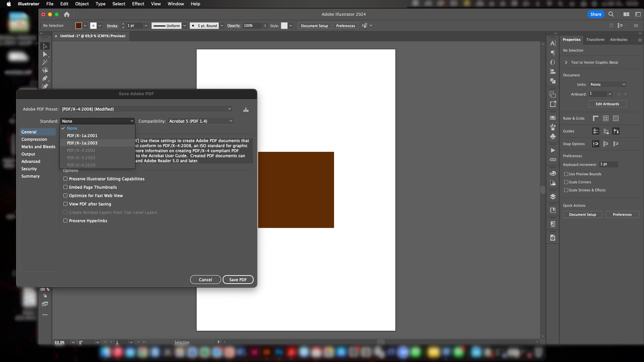Choose PDF/X-1a:2001 from Standard list
The width and height of the screenshot is (644, 362).
[x=82, y=136]
